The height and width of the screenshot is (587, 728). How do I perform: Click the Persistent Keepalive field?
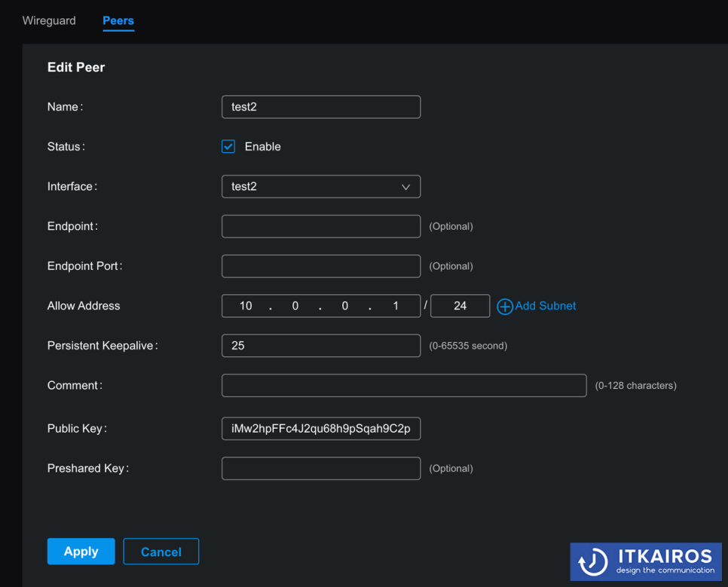(x=321, y=346)
